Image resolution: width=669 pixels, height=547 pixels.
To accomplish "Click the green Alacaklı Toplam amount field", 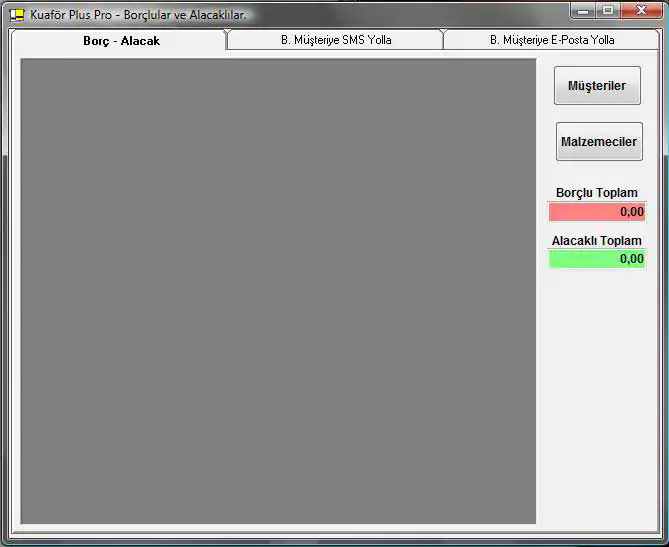I will [x=597, y=259].
